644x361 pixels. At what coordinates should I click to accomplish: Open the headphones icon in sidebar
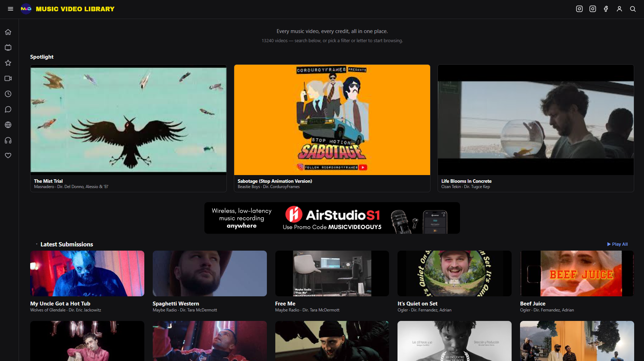pos(8,140)
